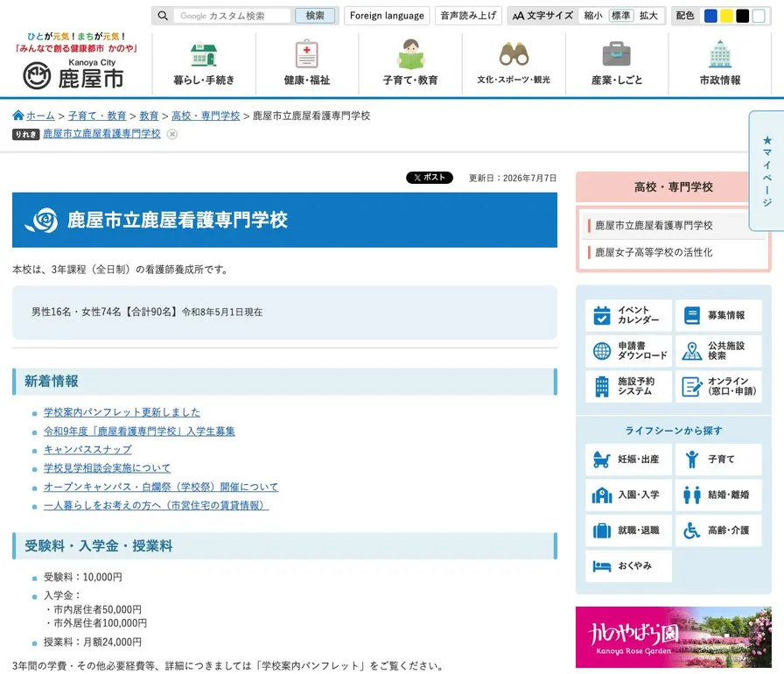Click the かのやばら園 Rose Garden banner
784x674 pixels.
click(x=673, y=637)
